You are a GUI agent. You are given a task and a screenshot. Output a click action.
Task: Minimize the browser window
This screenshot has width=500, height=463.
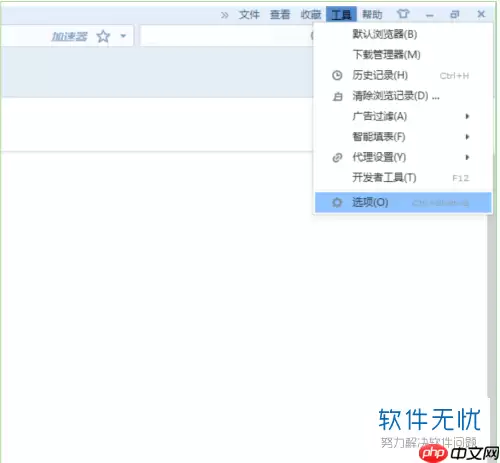tap(430, 15)
